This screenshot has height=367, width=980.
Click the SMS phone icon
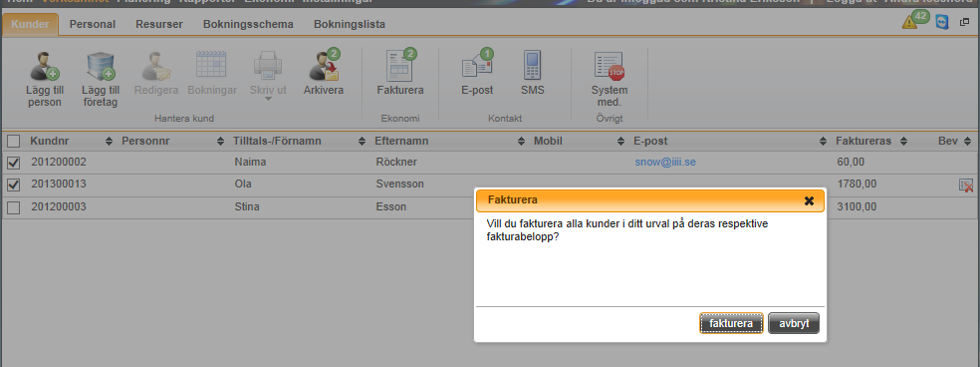tap(533, 65)
